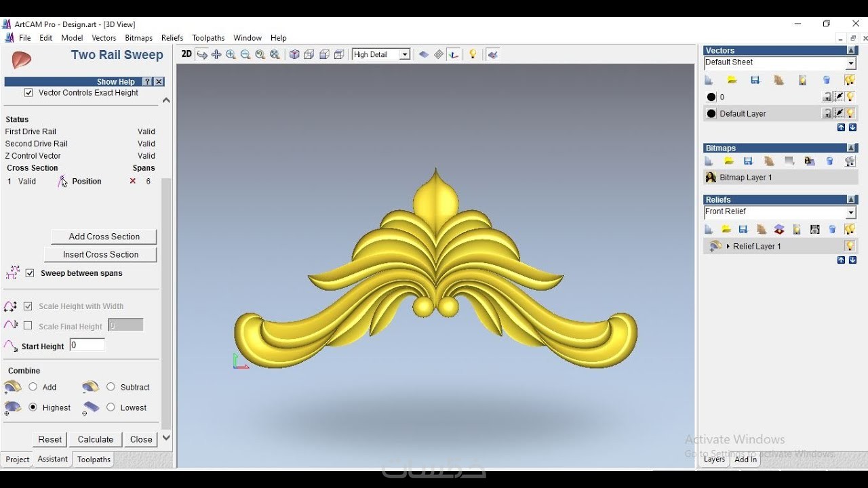This screenshot has width=868, height=488.
Task: Collapse the Vectors panel
Action: coord(851,50)
